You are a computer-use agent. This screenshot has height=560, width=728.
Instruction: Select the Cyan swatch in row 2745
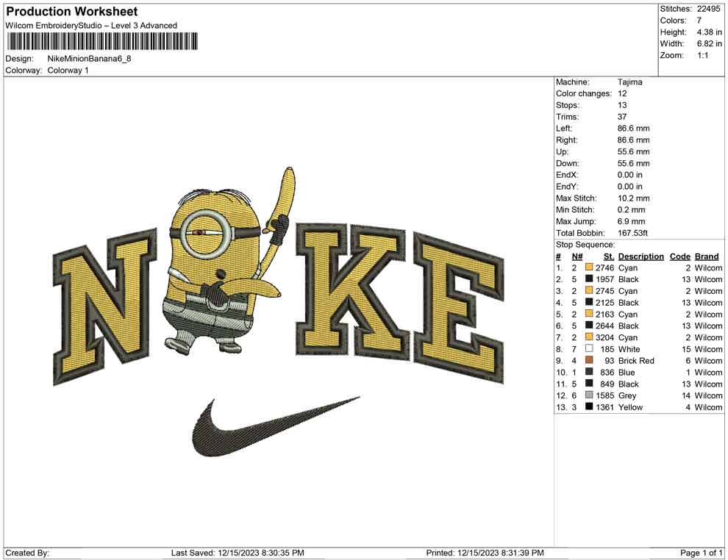589,290
